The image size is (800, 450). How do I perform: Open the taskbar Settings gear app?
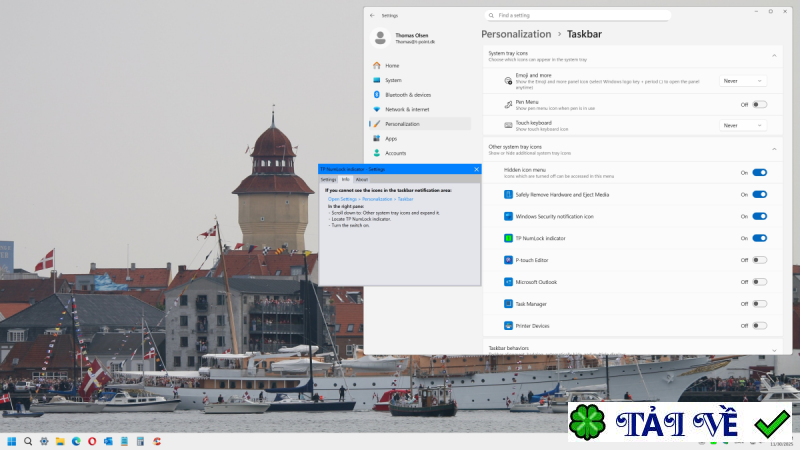[44, 441]
